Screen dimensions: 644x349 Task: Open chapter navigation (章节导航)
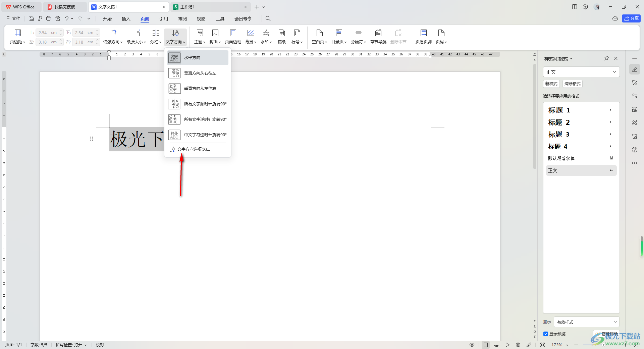378,37
